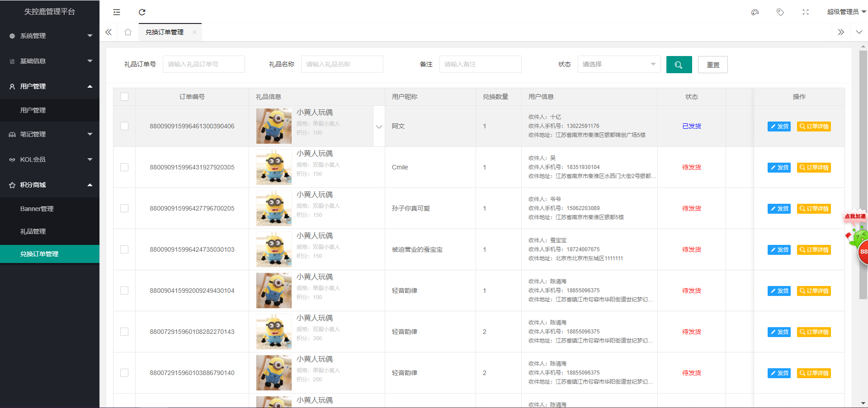Open product thumbnail for order ending 700205
This screenshot has width=868, height=408.
pyautogui.click(x=274, y=208)
